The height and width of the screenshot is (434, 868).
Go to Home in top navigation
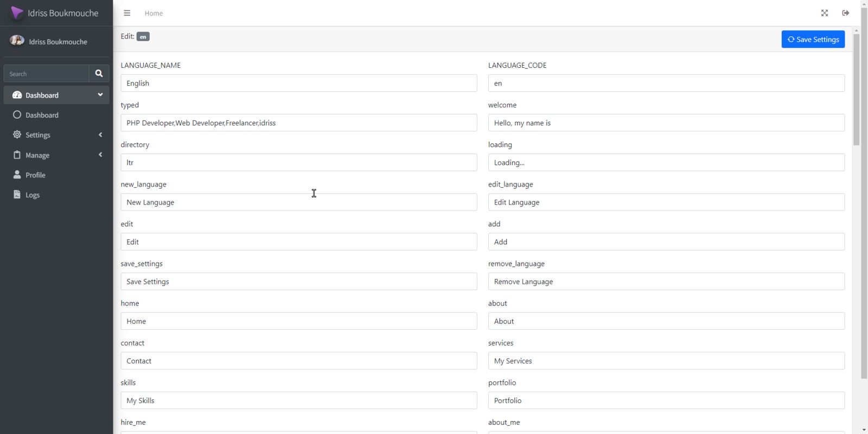click(154, 14)
